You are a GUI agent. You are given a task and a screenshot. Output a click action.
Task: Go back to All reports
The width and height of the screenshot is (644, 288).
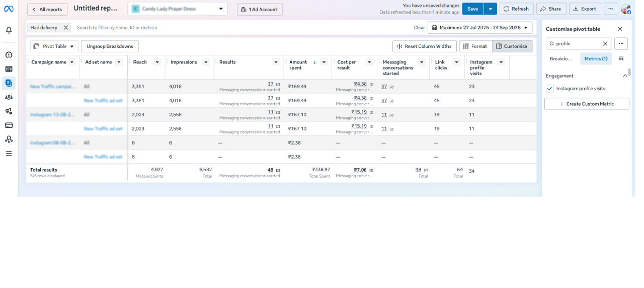coord(47,9)
